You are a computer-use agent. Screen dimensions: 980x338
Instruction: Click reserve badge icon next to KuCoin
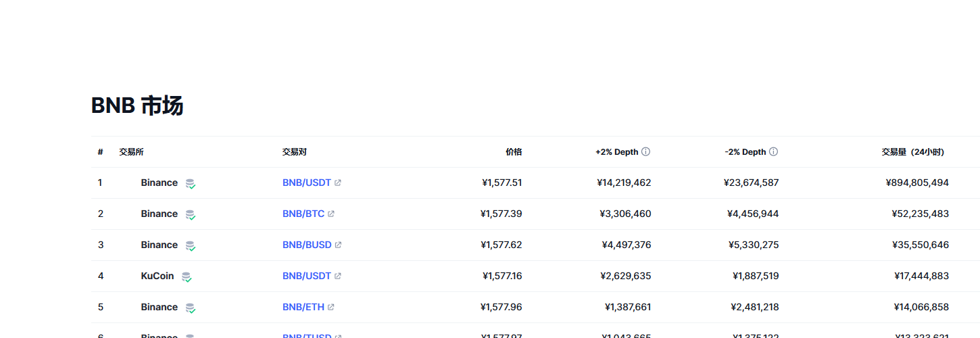187,276
